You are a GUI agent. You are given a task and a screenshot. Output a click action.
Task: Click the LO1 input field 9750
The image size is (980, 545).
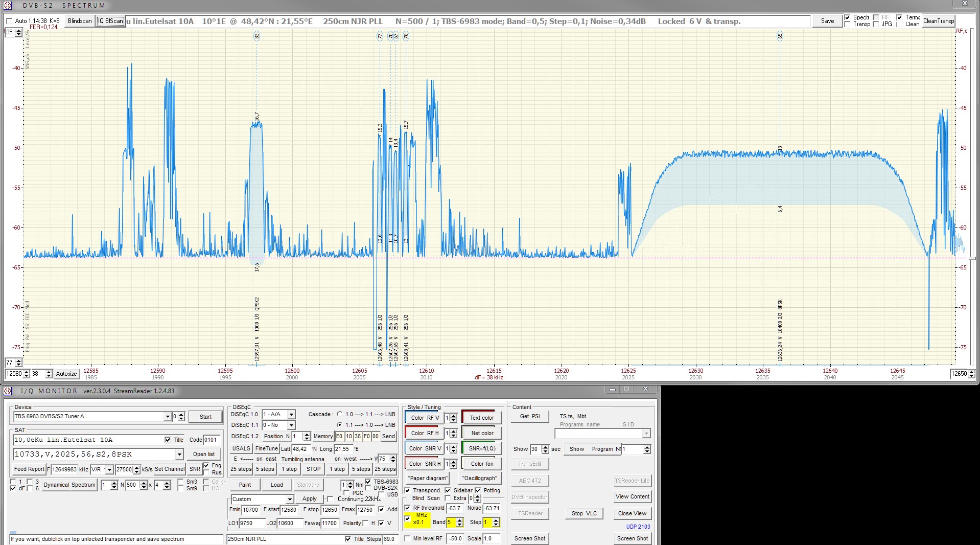[x=251, y=523]
